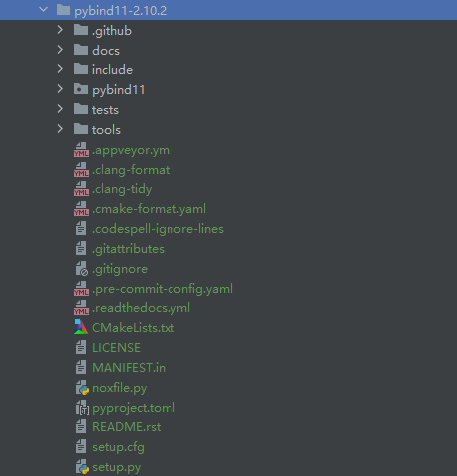This screenshot has width=457, height=476.
Task: Click the Python icon next to setup.py
Action: click(x=82, y=467)
